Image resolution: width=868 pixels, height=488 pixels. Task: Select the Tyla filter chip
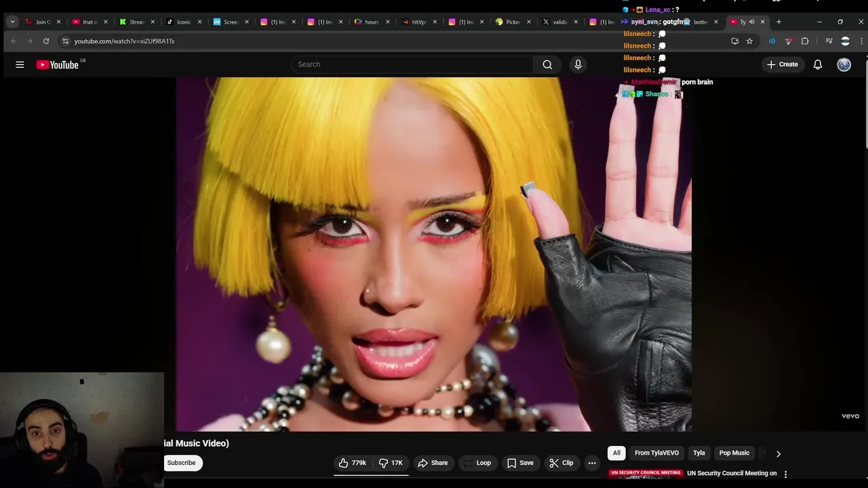pos(699,453)
